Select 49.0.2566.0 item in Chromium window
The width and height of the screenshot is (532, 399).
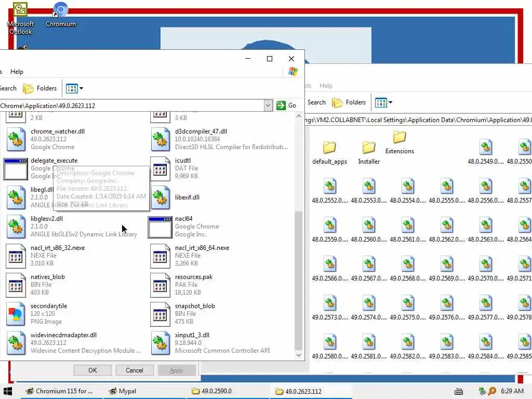coord(330,269)
